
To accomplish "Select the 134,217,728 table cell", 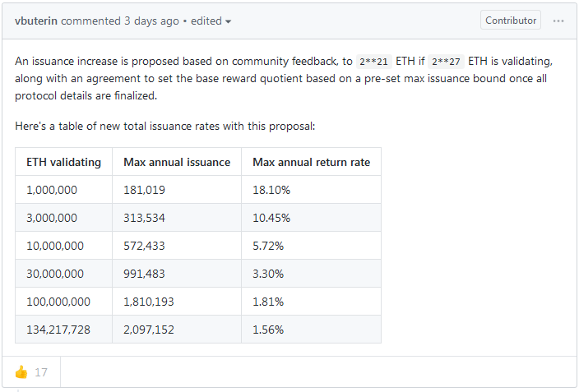I will click(x=58, y=330).
